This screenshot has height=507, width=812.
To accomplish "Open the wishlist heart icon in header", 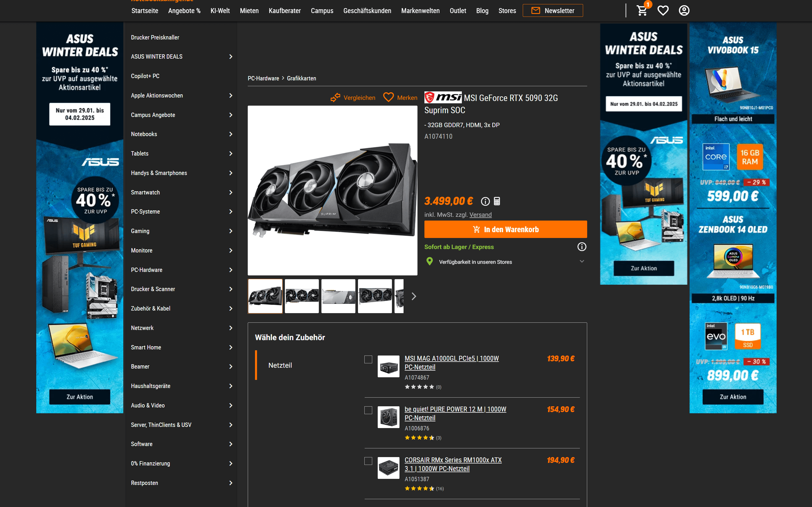I will [663, 10].
